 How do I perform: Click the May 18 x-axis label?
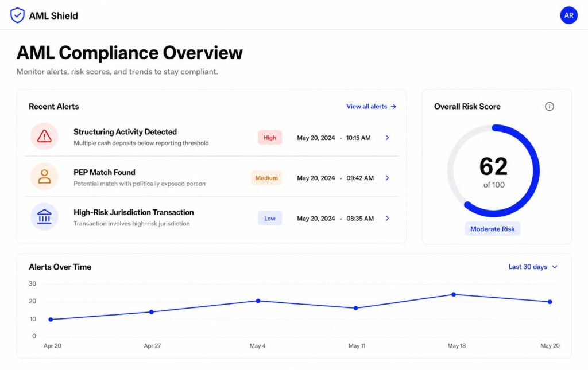coord(457,346)
